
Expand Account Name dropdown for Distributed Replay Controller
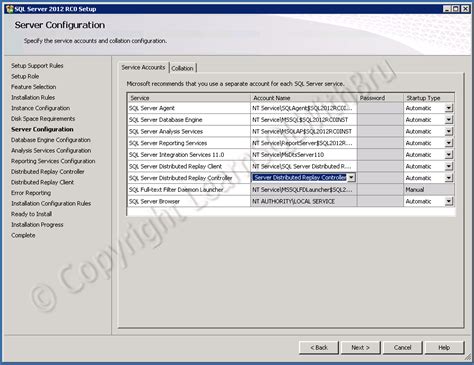(351, 178)
